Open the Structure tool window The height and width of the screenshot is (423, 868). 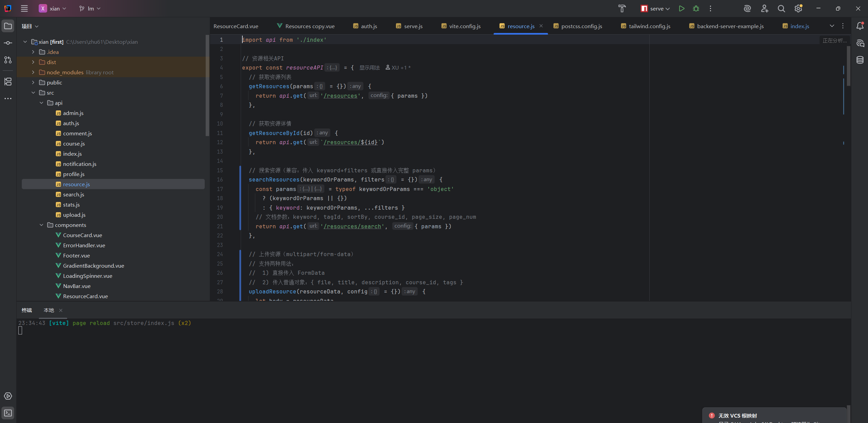tap(8, 81)
